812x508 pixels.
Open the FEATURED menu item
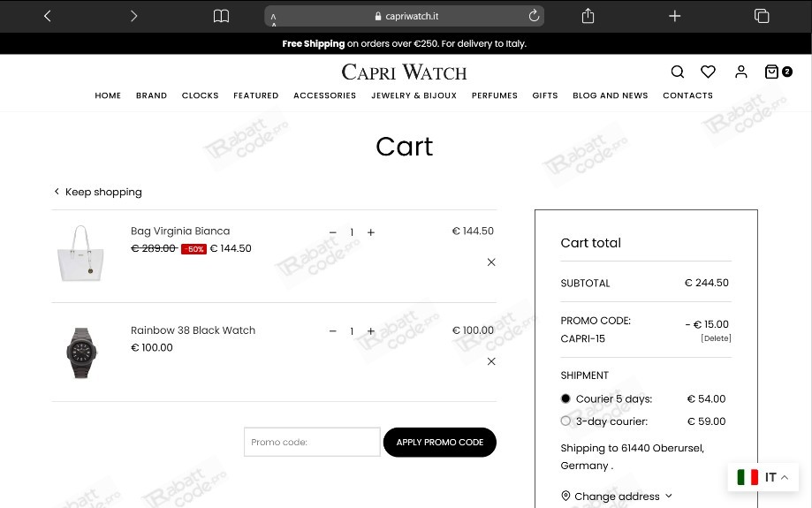256,95
